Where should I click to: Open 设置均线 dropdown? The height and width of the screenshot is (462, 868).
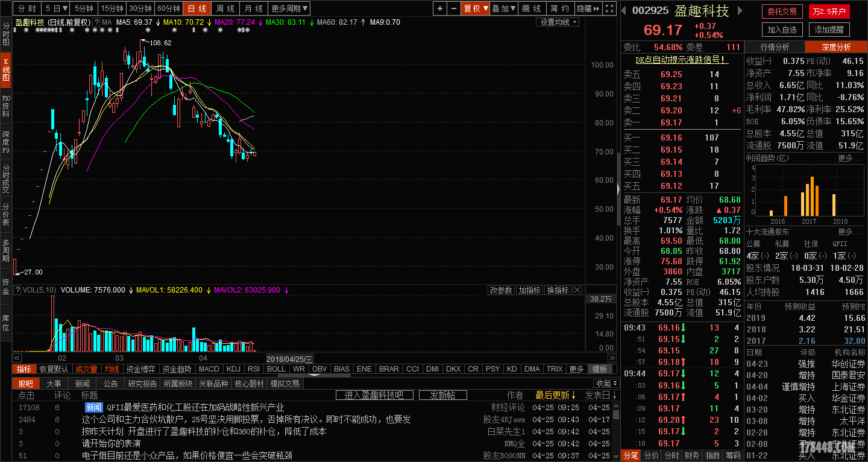[558, 22]
